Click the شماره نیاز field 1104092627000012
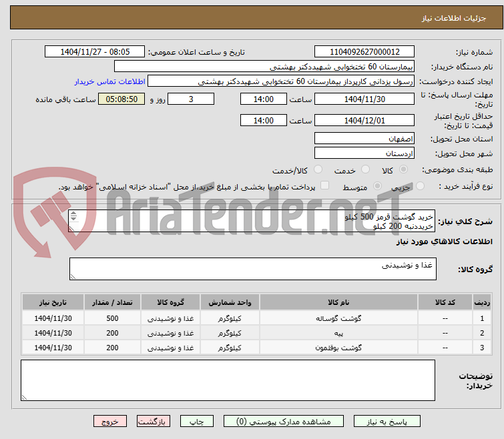504x439 pixels. (364, 51)
